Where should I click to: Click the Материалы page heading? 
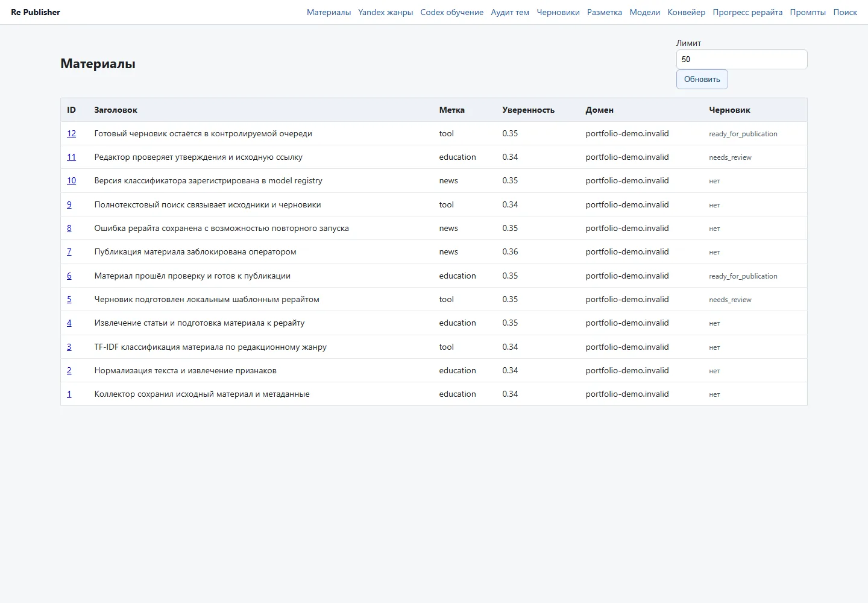point(98,63)
